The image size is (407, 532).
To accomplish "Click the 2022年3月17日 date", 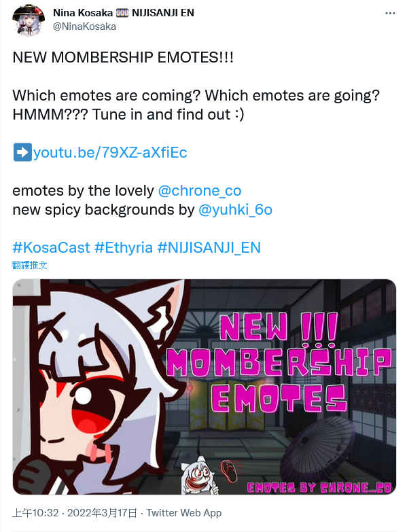I will click(x=102, y=513).
